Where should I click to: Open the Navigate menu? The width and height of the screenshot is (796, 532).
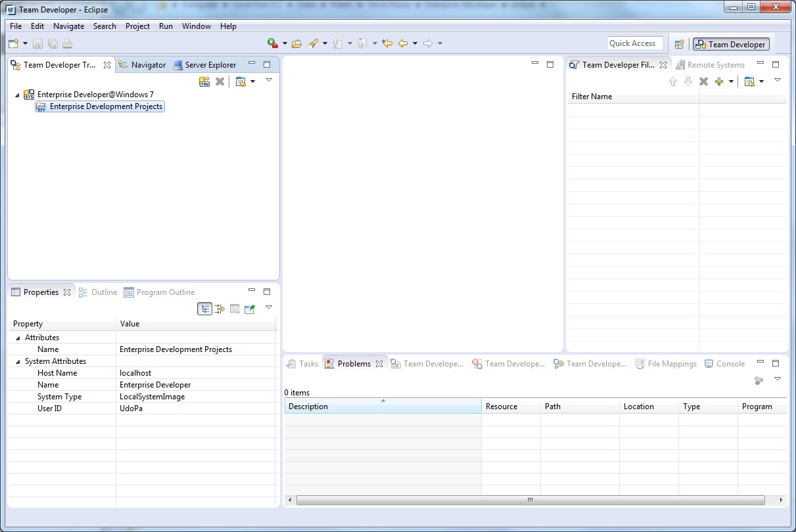point(68,26)
